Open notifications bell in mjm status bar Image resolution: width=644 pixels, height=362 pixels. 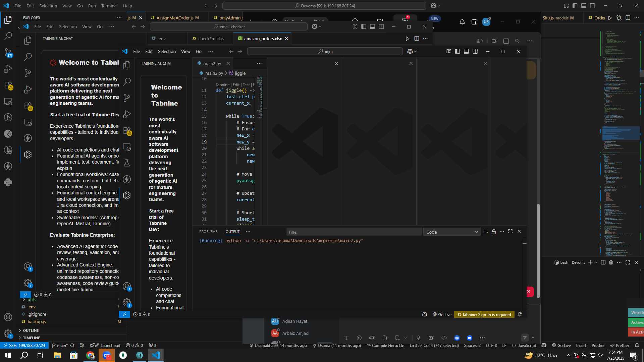tap(520, 314)
